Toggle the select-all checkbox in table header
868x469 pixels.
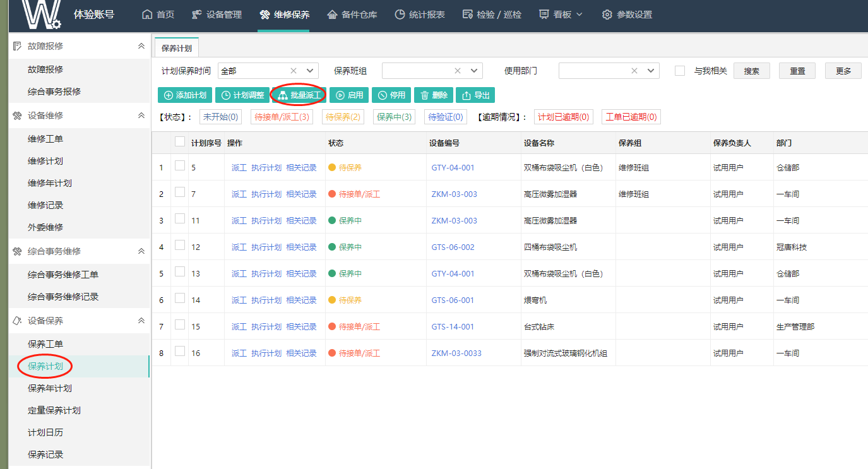click(180, 141)
